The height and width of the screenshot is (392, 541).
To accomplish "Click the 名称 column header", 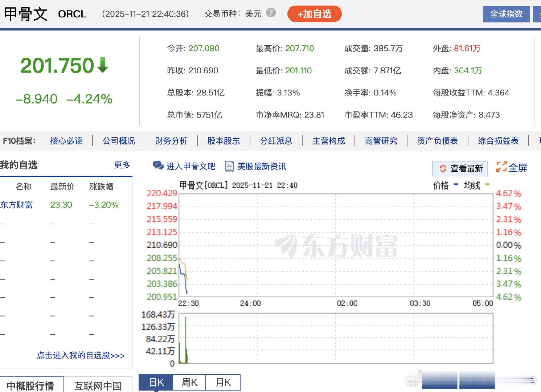I will (x=24, y=187).
